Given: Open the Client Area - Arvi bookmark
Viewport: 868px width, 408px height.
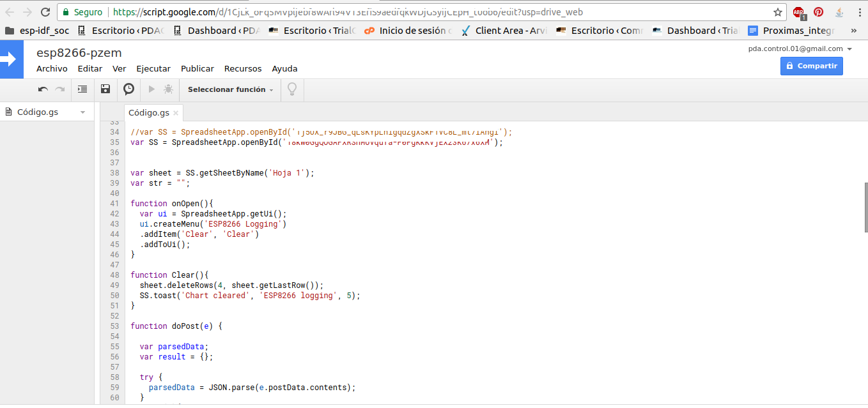Looking at the screenshot, I should coord(504,31).
